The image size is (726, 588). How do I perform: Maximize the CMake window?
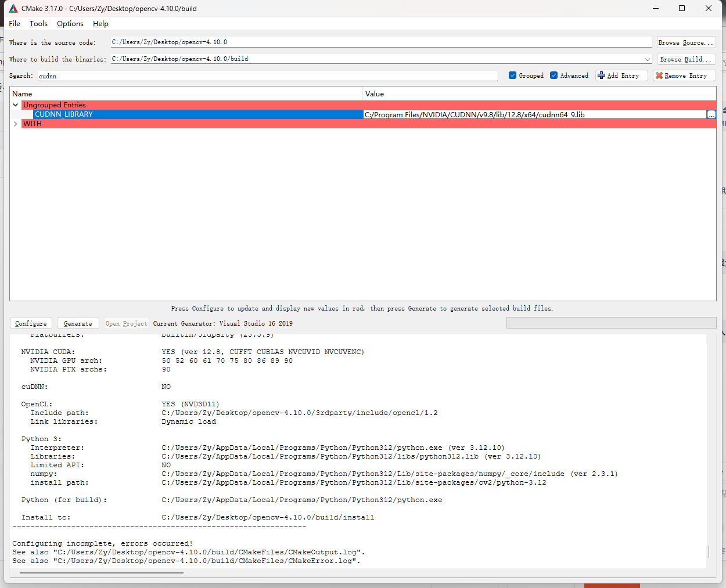(682, 8)
